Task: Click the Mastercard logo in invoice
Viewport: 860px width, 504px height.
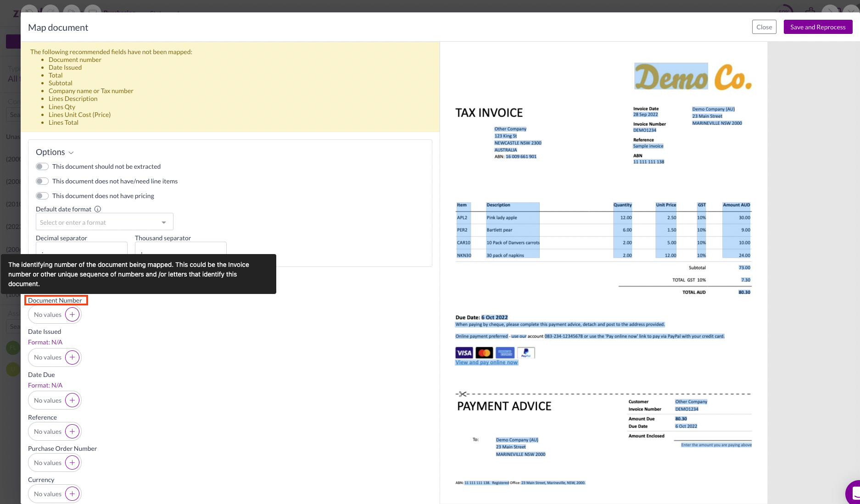Action: (x=484, y=353)
